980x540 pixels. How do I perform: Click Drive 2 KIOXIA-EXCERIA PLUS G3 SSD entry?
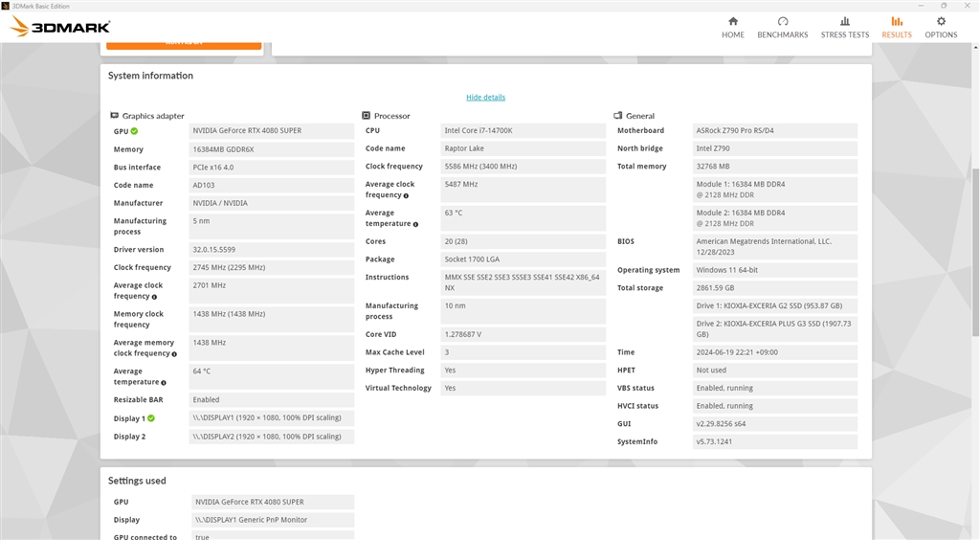(775, 328)
